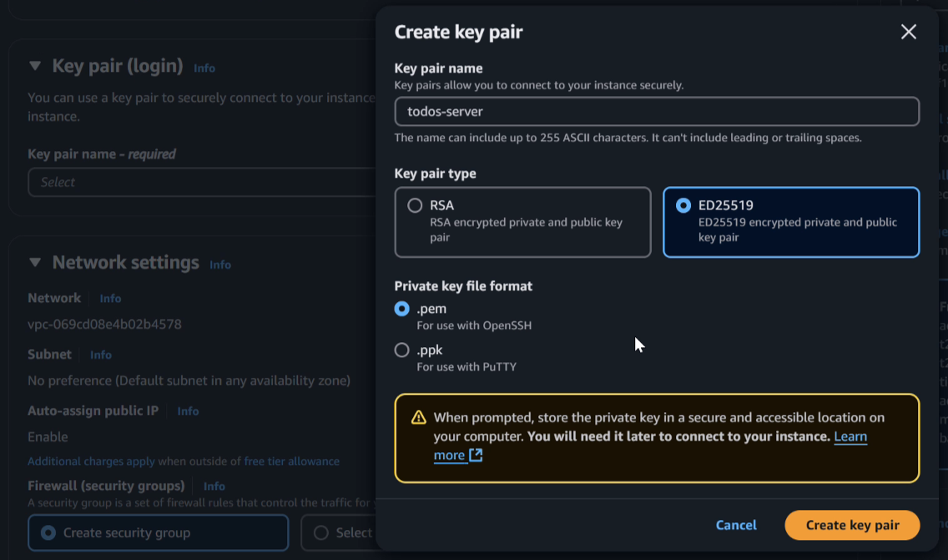
Task: Choose .ppk format for PuTTY
Action: (x=401, y=351)
